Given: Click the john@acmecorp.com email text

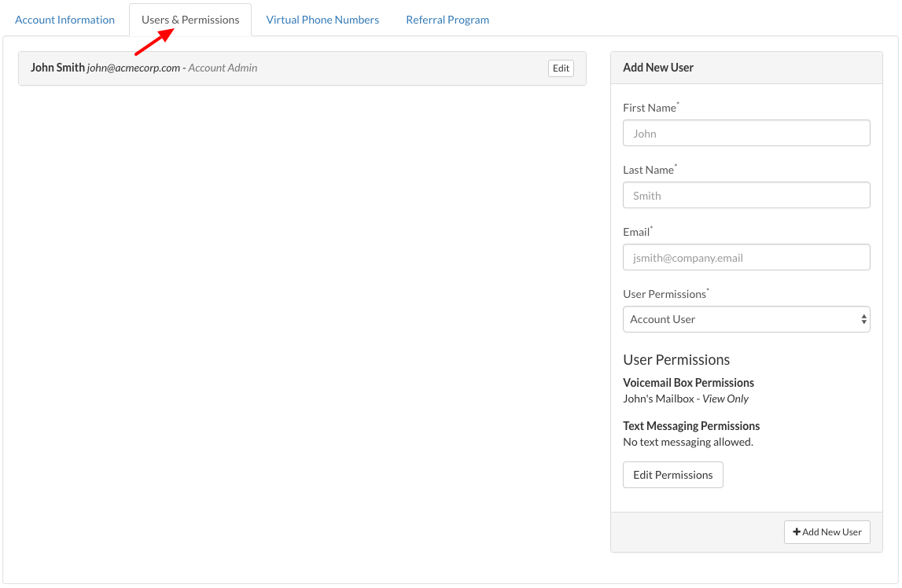Looking at the screenshot, I should coord(134,68).
